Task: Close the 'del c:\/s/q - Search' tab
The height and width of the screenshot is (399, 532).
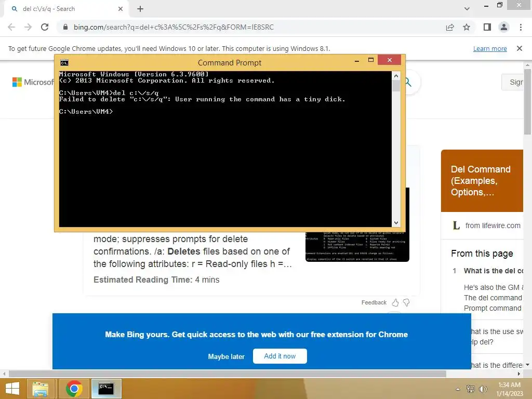Action: [121, 9]
